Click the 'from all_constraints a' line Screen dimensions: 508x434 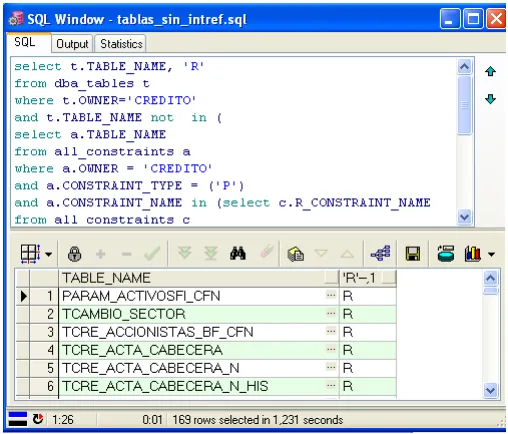click(x=102, y=152)
